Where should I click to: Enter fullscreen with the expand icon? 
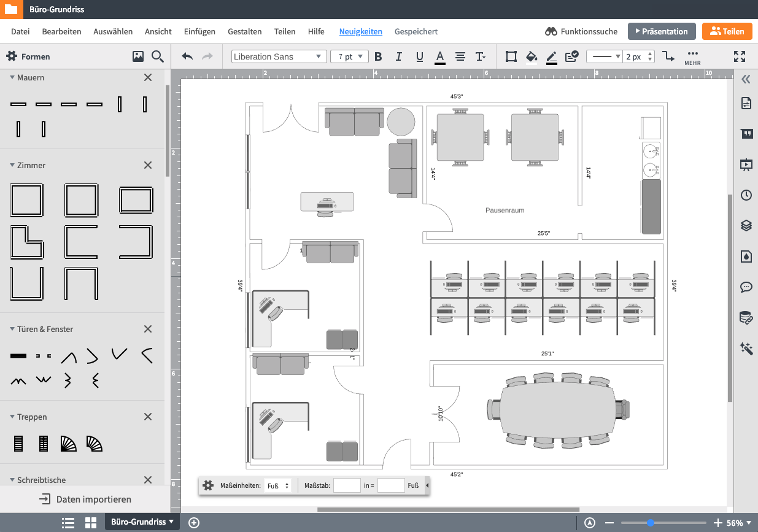pyautogui.click(x=740, y=56)
